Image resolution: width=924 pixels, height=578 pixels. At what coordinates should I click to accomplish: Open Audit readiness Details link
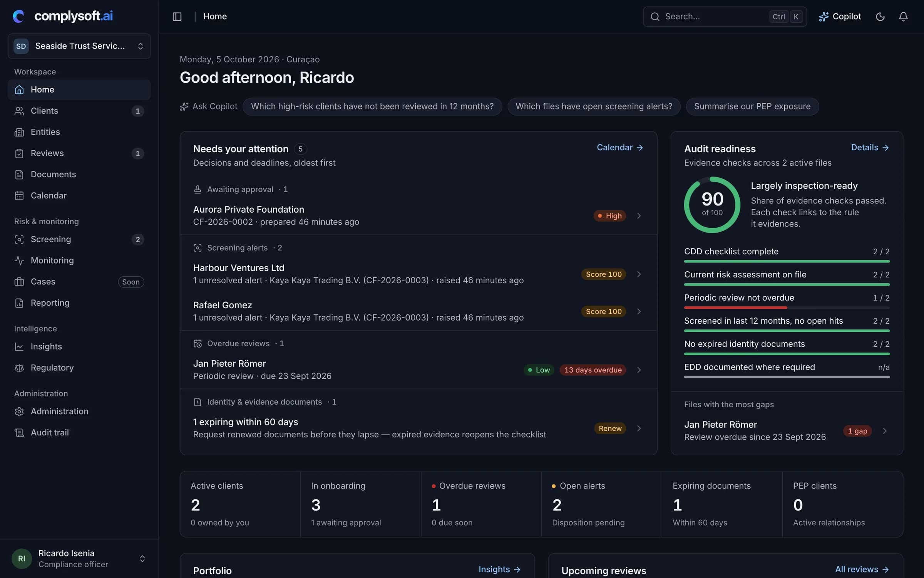coord(870,148)
